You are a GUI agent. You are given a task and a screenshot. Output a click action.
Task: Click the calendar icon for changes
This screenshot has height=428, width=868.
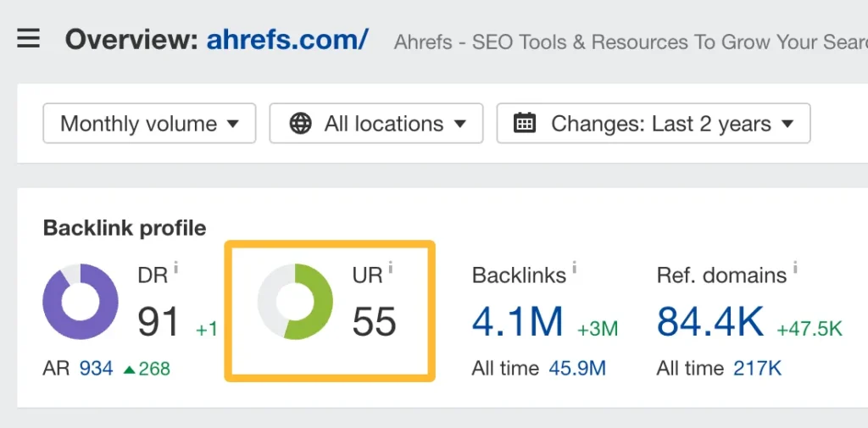click(x=526, y=124)
